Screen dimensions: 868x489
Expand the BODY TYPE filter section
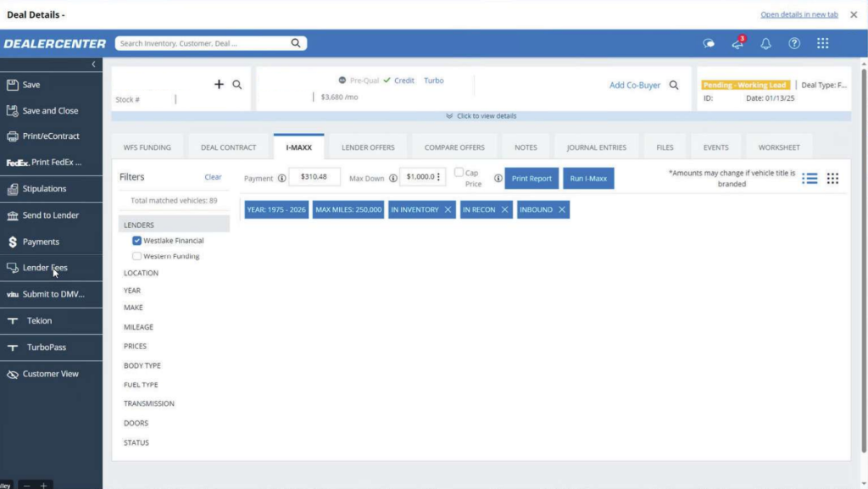tap(142, 365)
